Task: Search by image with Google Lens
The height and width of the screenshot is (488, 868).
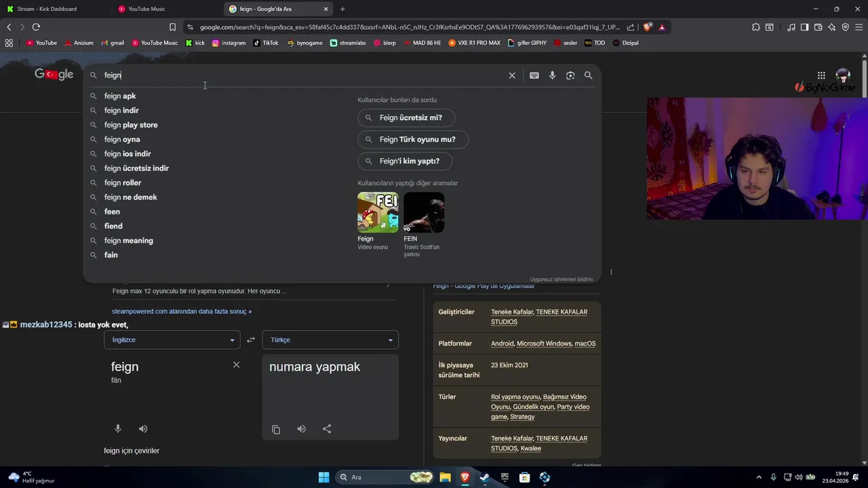Action: coord(570,75)
